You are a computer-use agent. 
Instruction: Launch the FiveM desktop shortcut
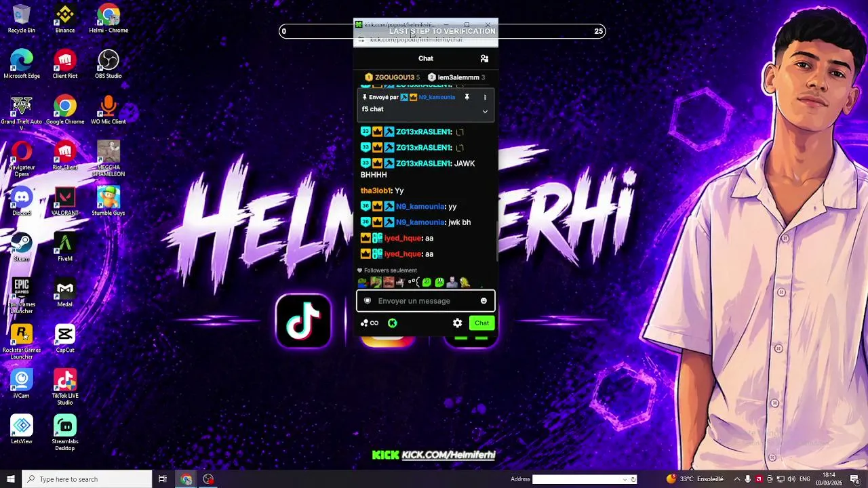click(x=65, y=247)
